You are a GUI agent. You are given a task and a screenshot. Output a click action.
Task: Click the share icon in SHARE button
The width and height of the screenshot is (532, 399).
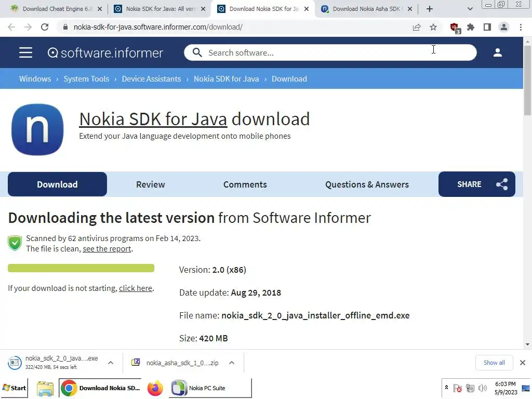502,184
